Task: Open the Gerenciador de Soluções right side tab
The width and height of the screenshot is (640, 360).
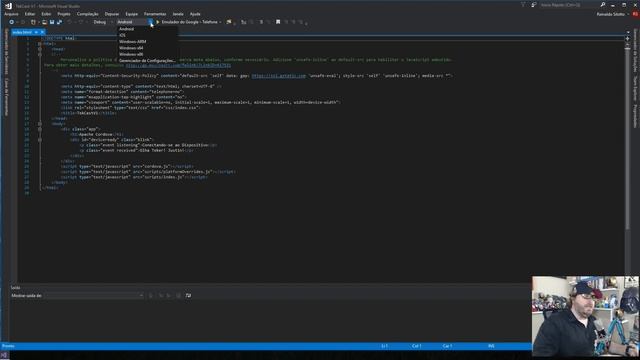Action: coord(635,51)
